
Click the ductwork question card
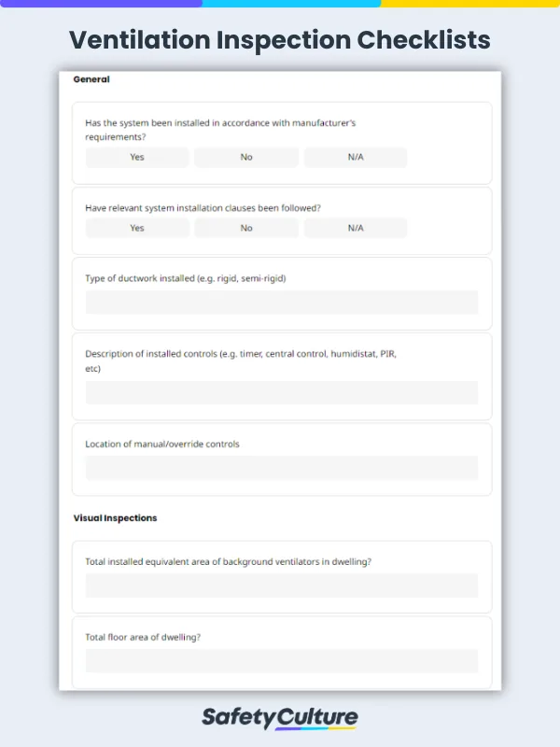281,292
